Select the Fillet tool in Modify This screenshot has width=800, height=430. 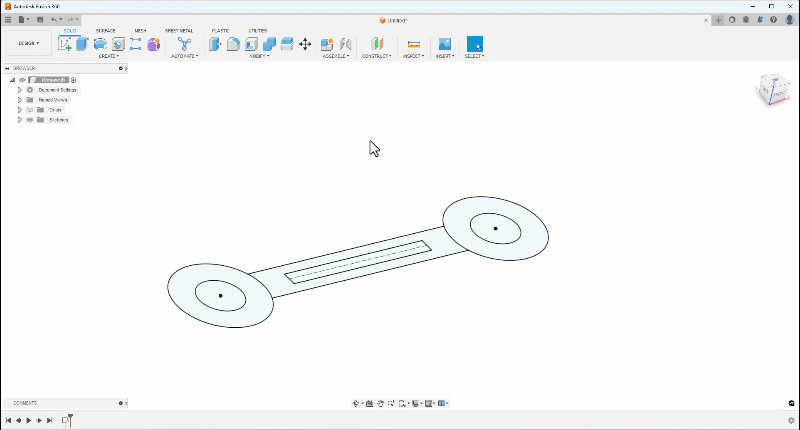pos(233,44)
